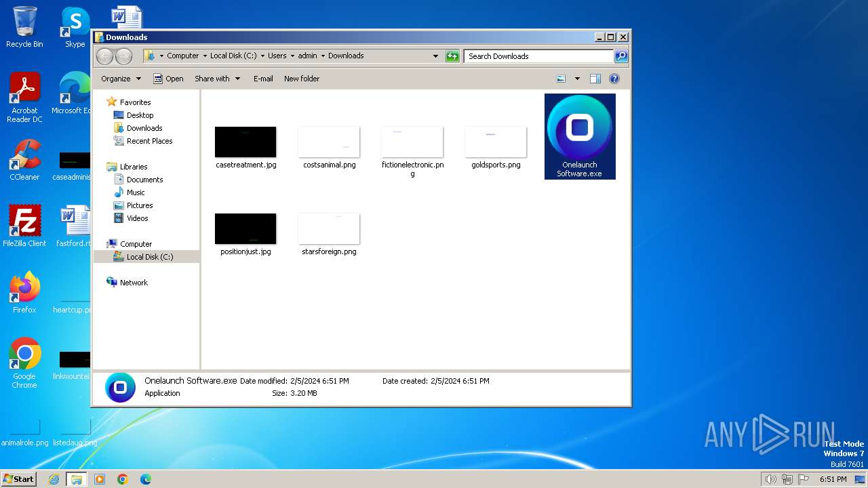
Task: Select Favorites in the navigation pane
Action: 135,102
